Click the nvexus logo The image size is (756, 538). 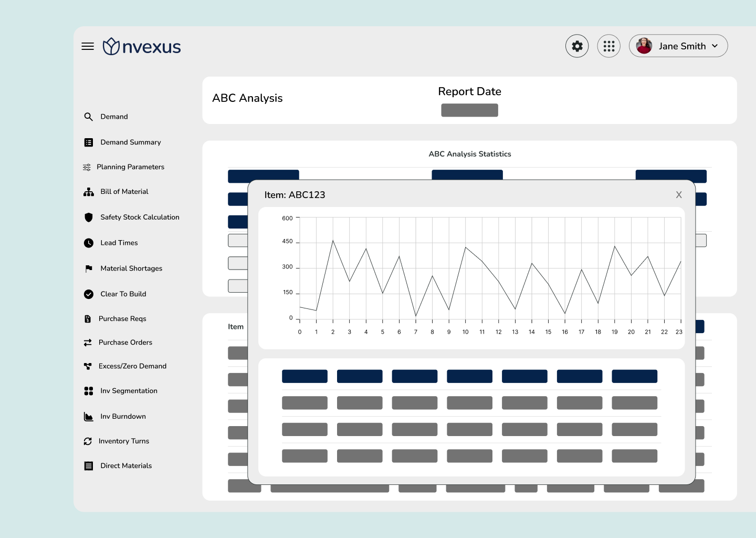coord(142,46)
